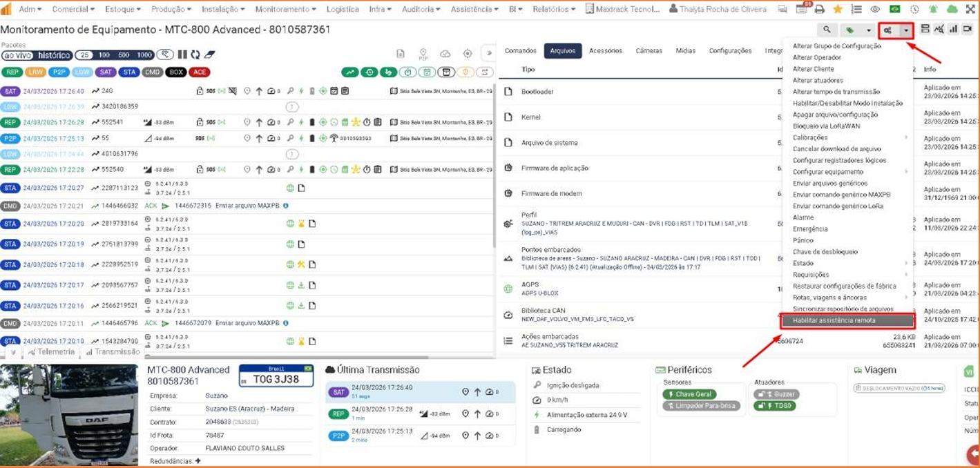
Task: Click the eraser clear icon
Action: 209,55
